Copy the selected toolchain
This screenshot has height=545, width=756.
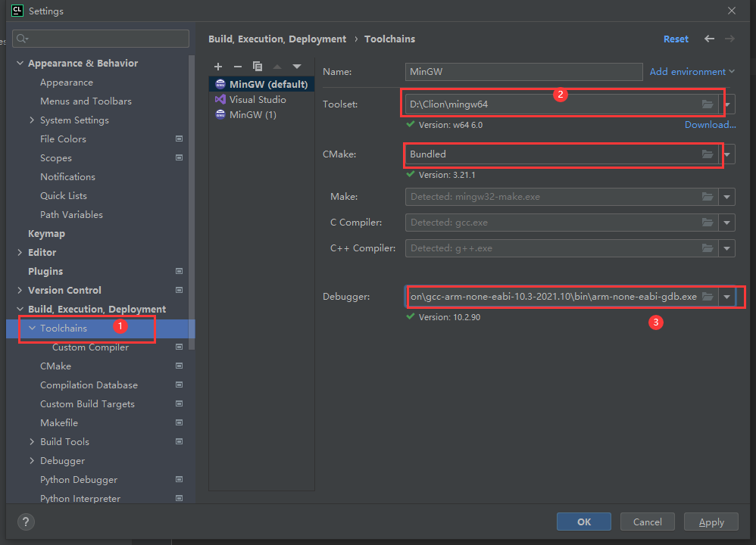(x=258, y=67)
